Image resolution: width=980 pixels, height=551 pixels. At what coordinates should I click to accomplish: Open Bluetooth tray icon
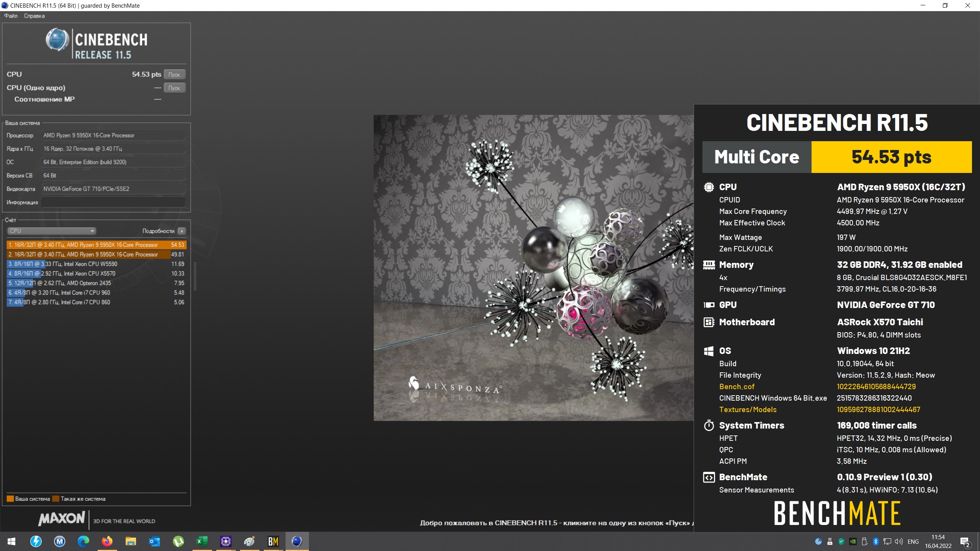[876, 541]
